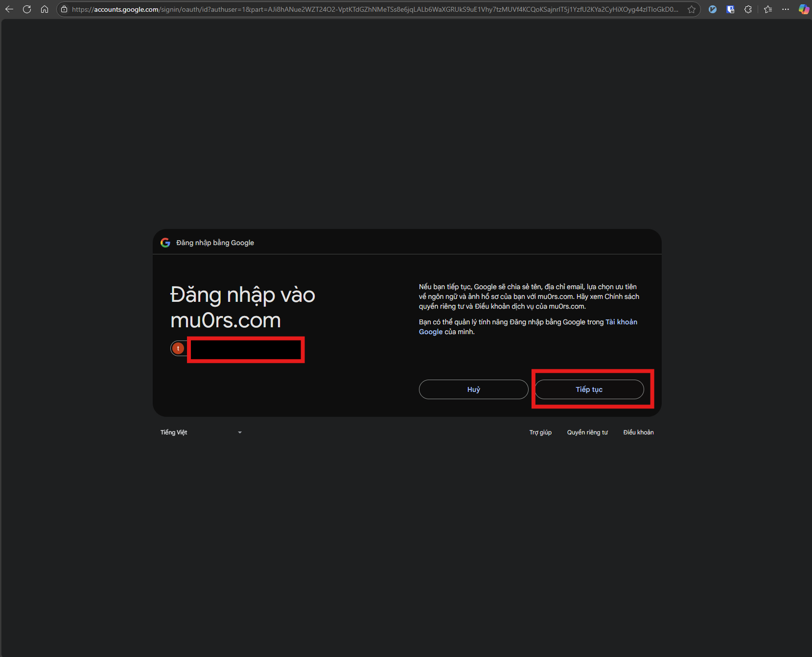The height and width of the screenshot is (657, 812).
Task: Select the account avatar chip
Action: click(179, 348)
